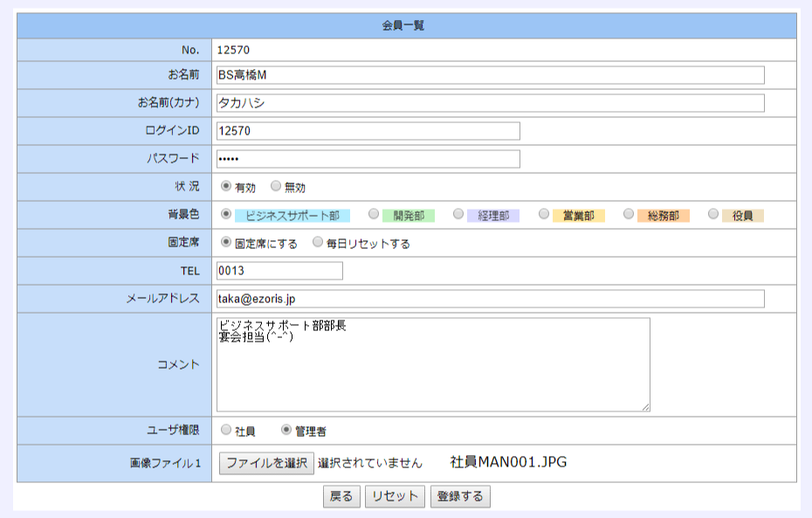The height and width of the screenshot is (518, 812).
Task: Click the コメント row label
Action: [179, 364]
